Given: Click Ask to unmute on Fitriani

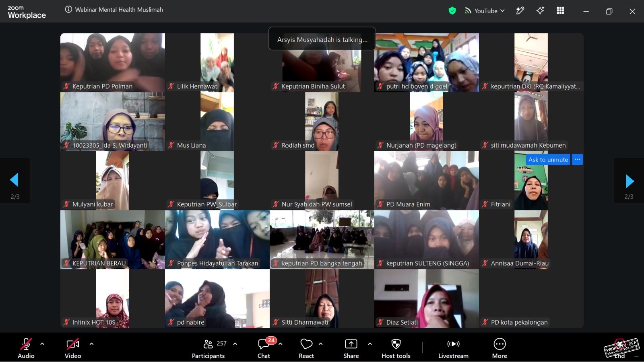Looking at the screenshot, I should tap(548, 160).
